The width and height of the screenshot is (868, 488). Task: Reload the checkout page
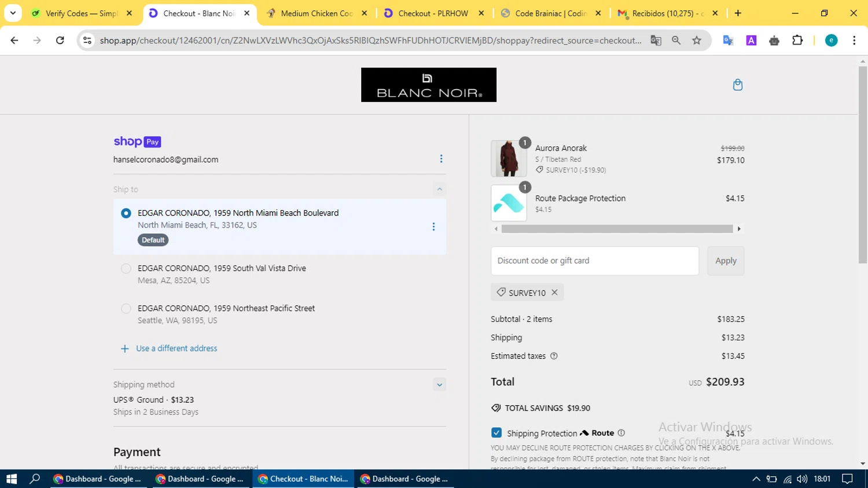(60, 41)
